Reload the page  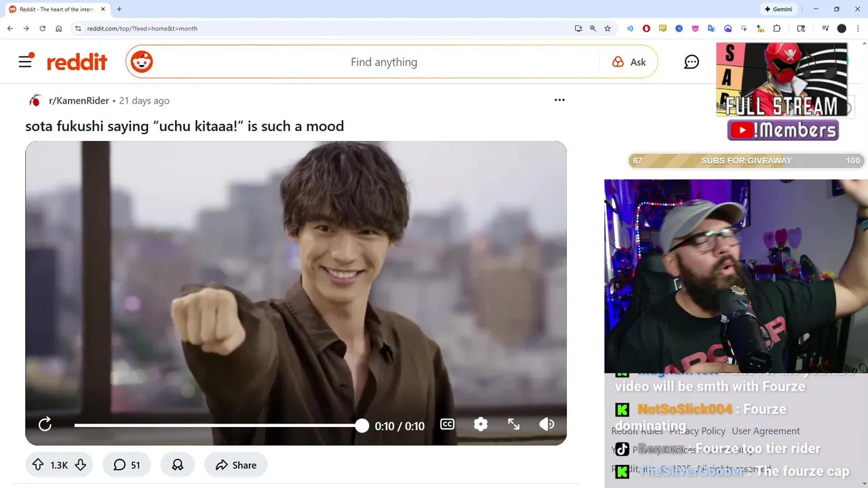coord(42,28)
